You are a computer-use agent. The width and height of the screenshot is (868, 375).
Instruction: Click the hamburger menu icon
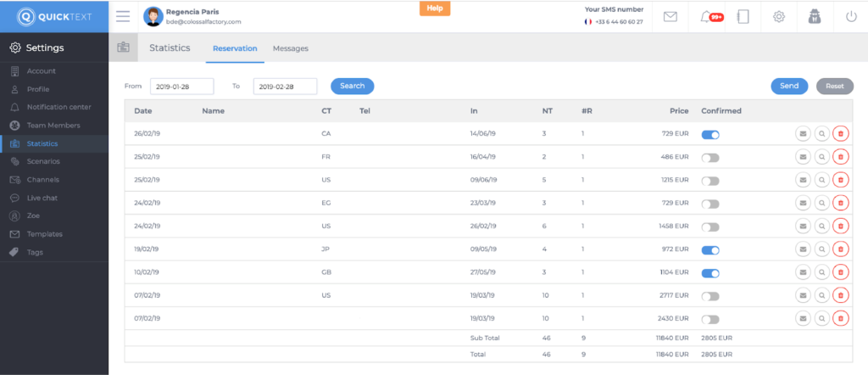123,16
